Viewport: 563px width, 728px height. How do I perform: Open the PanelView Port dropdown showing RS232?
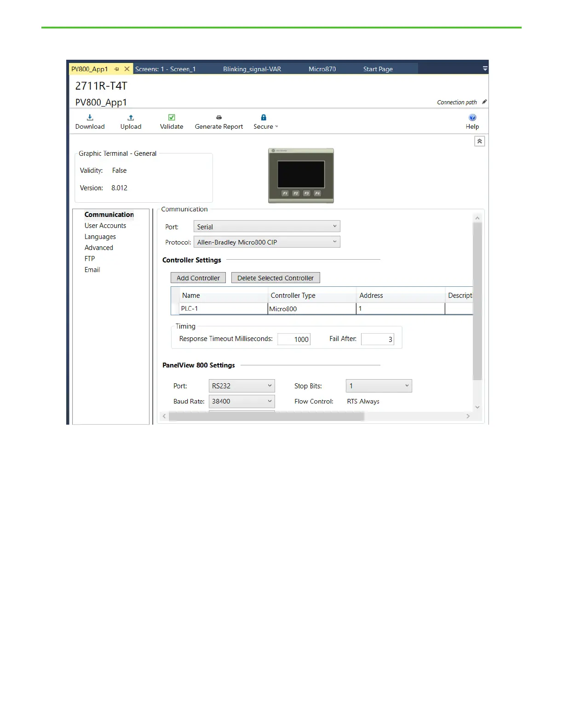[242, 386]
